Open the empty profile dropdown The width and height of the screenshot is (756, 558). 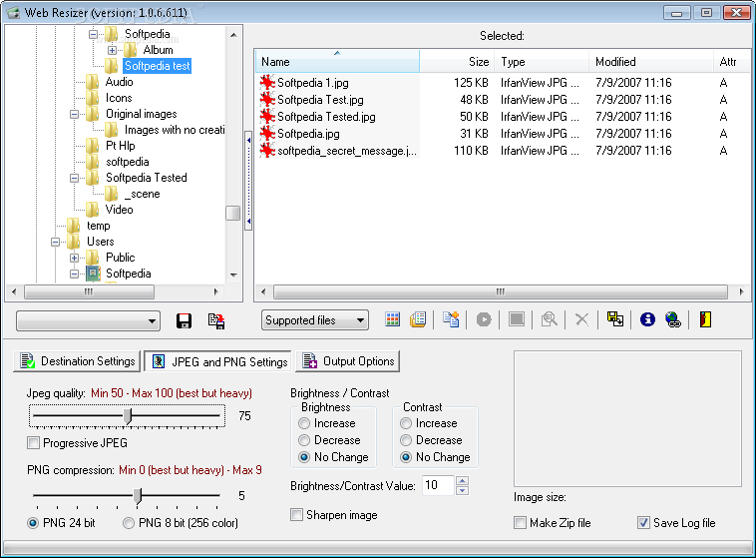pyautogui.click(x=88, y=321)
